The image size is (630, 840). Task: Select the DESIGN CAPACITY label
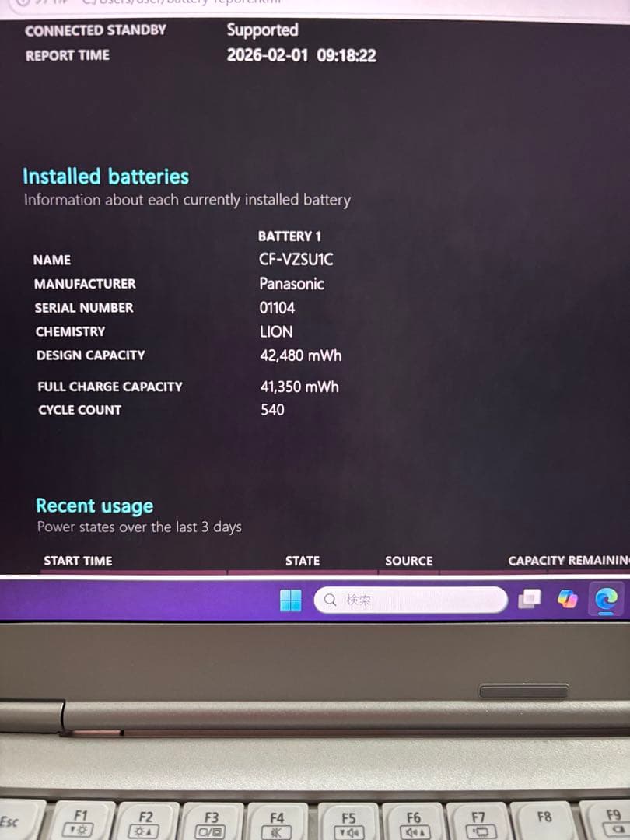(90, 355)
